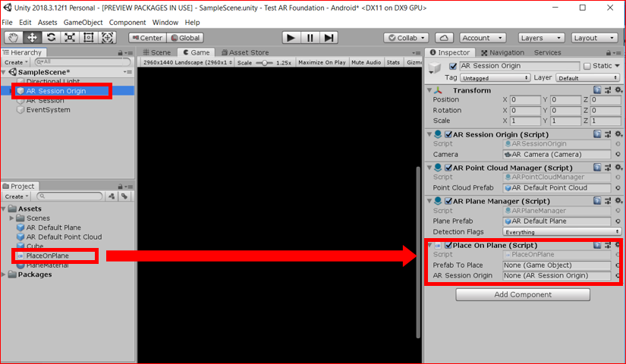
Task: Open AR Session Origin script gear menu
Action: click(x=618, y=133)
